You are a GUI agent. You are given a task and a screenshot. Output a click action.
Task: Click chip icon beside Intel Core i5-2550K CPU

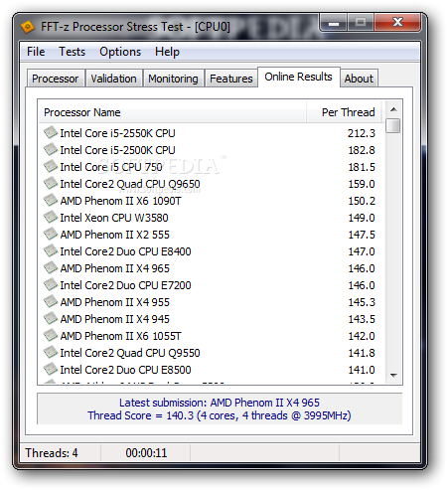coord(51,132)
